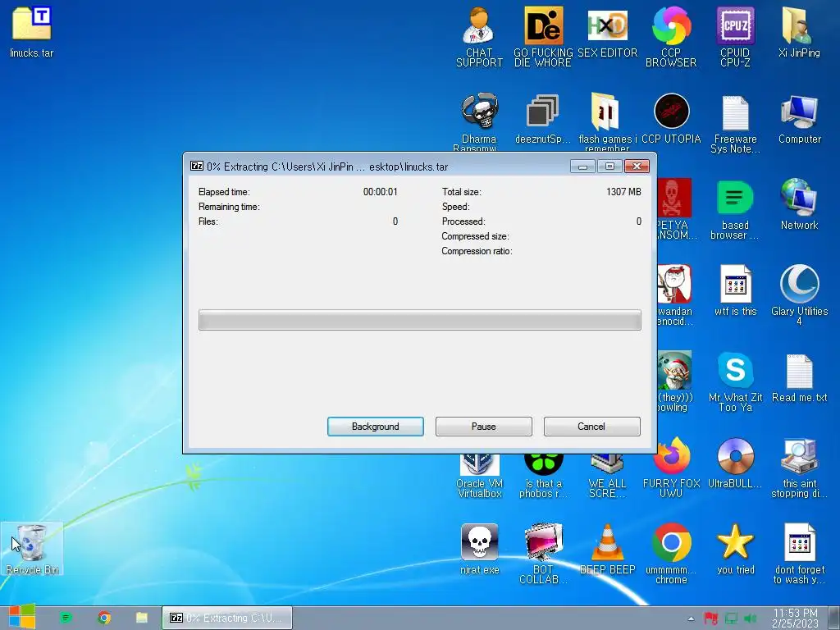
Task: Open Chrome from the taskbar
Action: pyautogui.click(x=104, y=618)
